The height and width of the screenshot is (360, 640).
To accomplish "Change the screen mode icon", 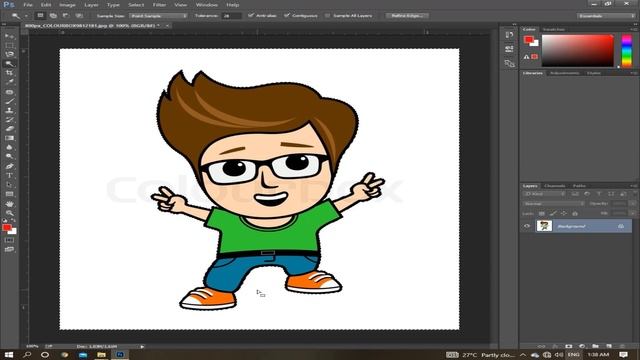I will tap(9, 249).
